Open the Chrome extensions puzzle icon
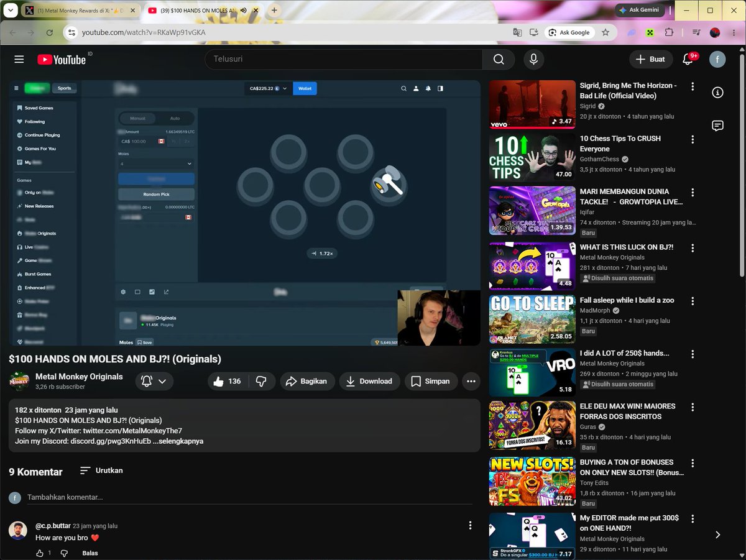 [669, 32]
